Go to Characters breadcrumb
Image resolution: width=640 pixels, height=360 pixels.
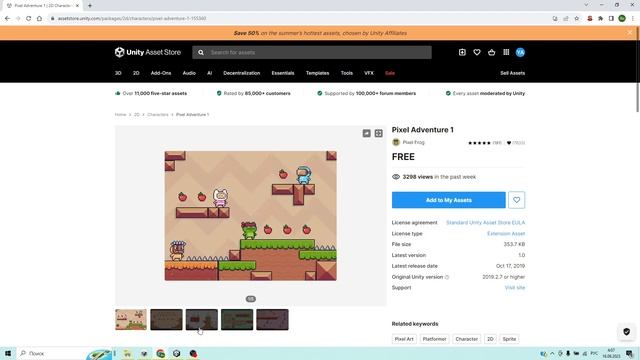tap(158, 115)
